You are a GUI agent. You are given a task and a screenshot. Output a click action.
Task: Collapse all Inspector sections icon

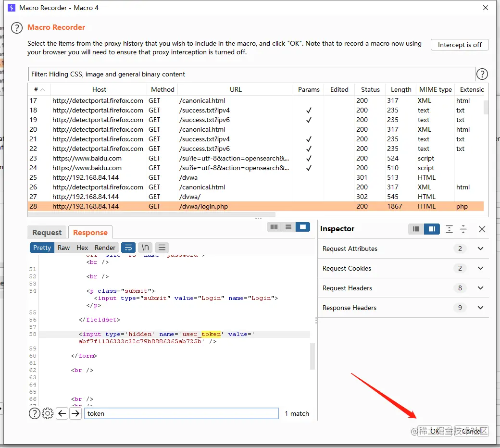[463, 229]
